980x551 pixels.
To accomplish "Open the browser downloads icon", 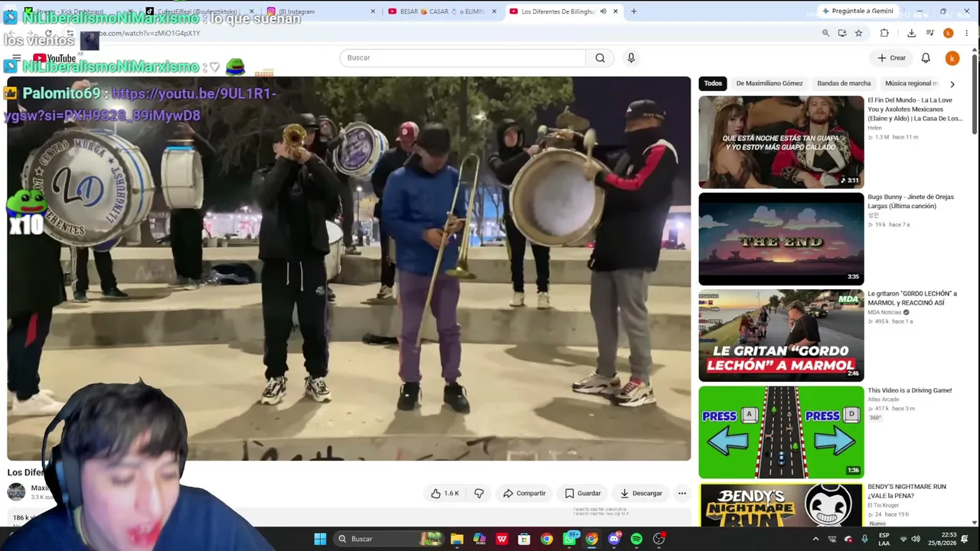I will pos(911,33).
